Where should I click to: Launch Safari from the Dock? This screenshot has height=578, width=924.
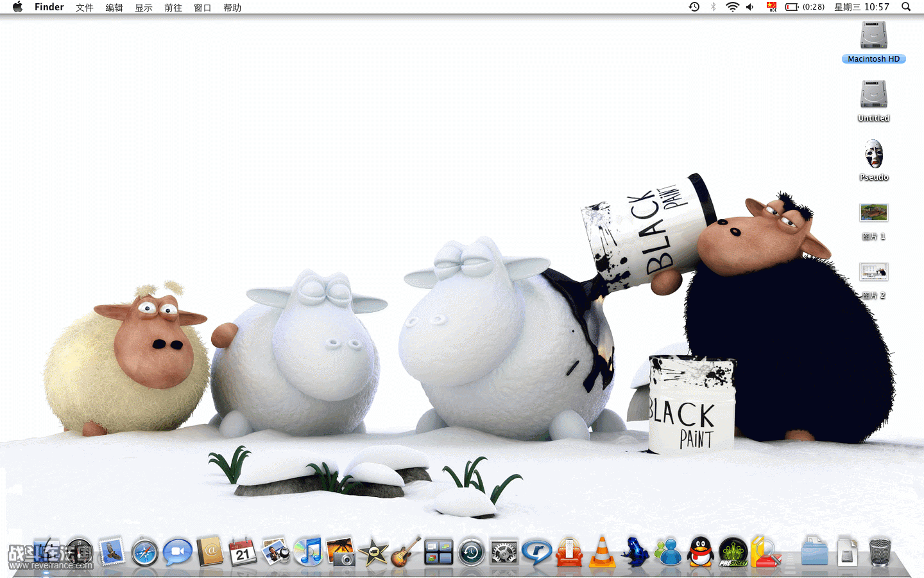point(144,552)
